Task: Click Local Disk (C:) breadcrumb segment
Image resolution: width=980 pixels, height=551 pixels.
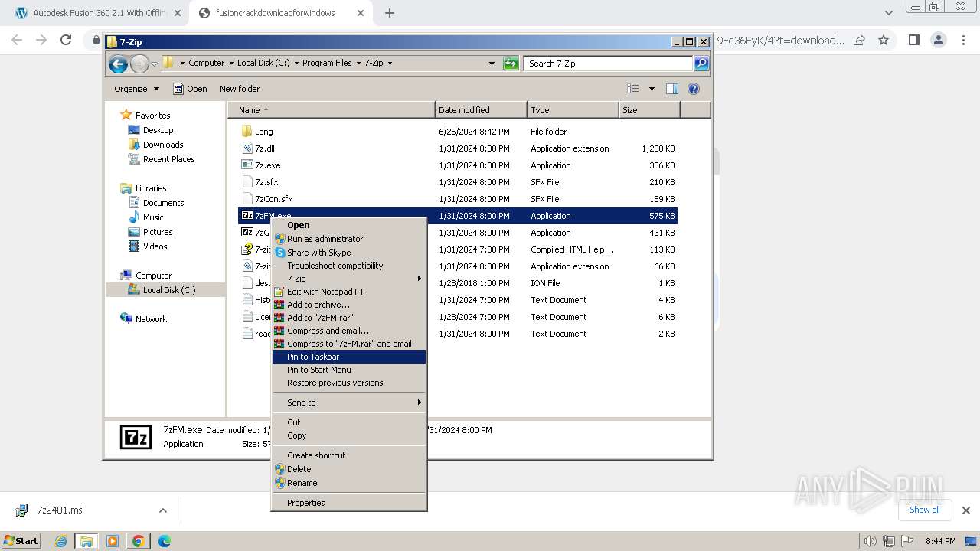Action: pos(263,64)
